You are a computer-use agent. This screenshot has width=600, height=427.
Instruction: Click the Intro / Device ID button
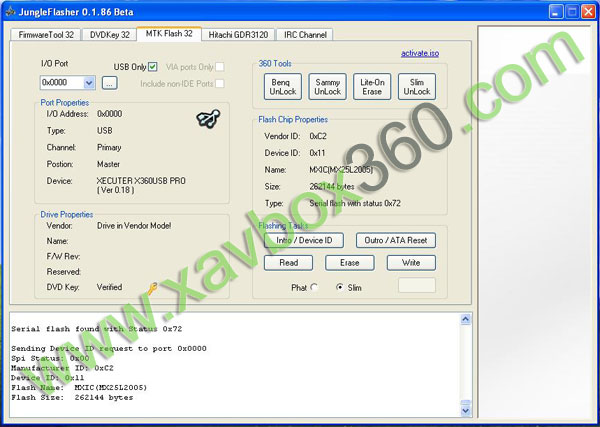pyautogui.click(x=304, y=240)
